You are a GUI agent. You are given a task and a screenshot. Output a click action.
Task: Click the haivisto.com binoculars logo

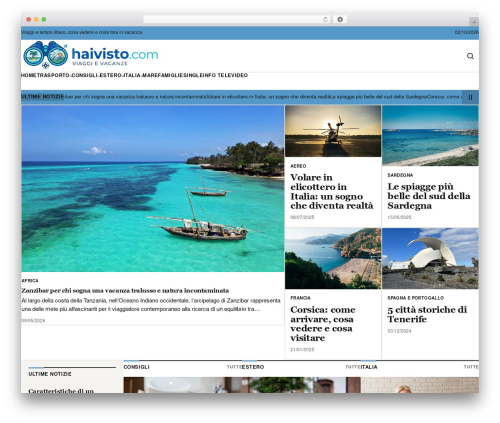click(x=91, y=55)
